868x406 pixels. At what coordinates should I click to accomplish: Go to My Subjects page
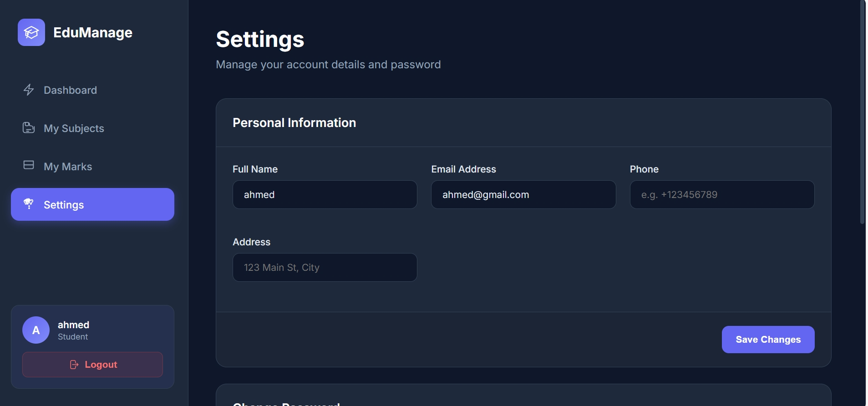74,128
